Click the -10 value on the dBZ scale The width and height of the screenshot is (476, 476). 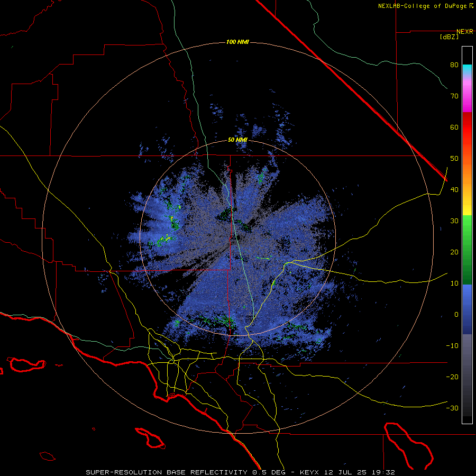click(452, 345)
